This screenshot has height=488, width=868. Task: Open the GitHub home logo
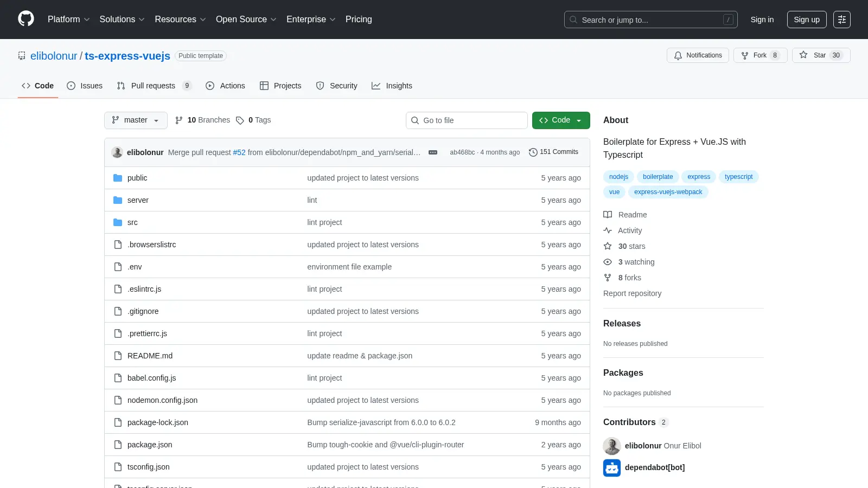tap(26, 19)
